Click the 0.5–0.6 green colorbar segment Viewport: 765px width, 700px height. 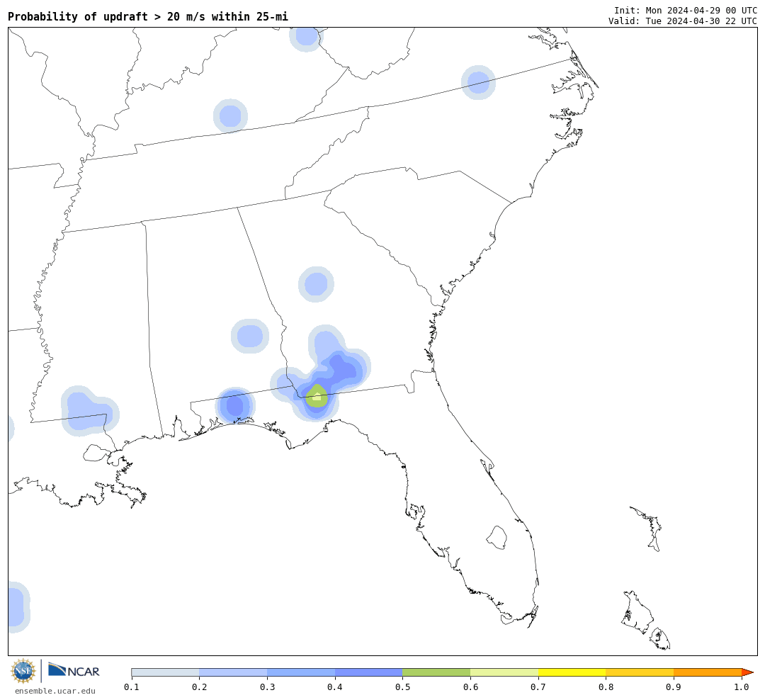click(x=436, y=672)
